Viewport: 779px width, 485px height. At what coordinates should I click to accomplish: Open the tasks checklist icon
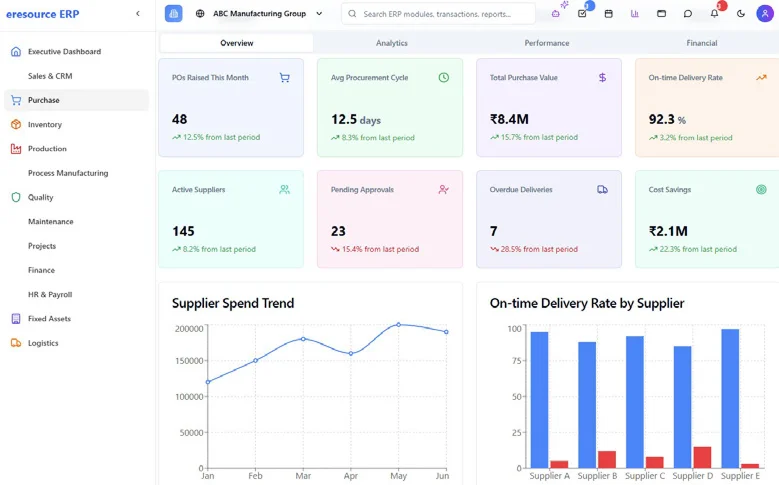(583, 14)
